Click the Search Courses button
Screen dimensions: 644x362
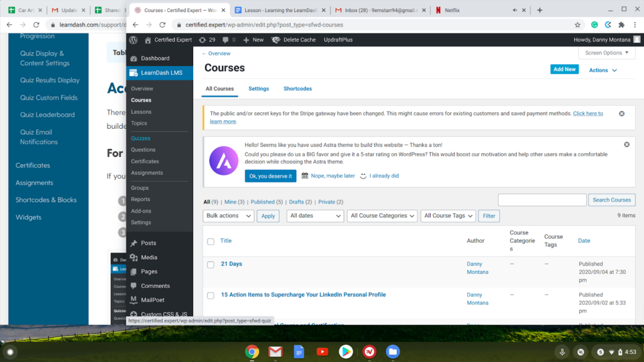[x=611, y=200]
